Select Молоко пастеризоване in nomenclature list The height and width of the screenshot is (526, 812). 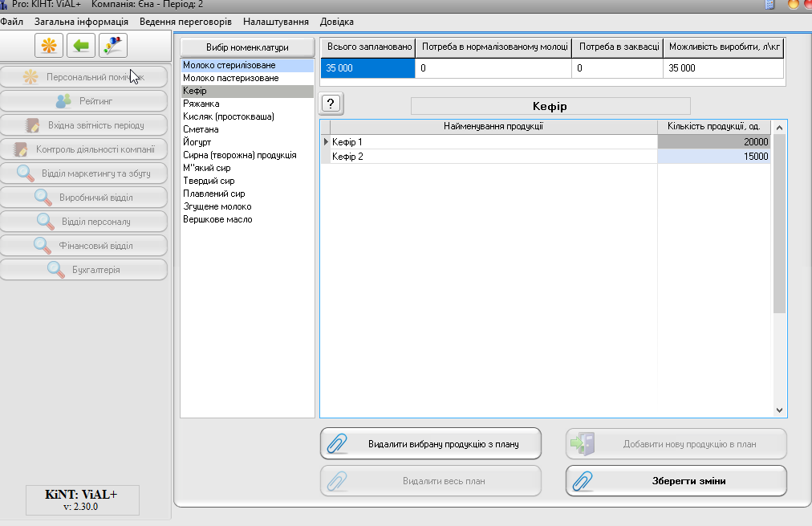(x=248, y=78)
